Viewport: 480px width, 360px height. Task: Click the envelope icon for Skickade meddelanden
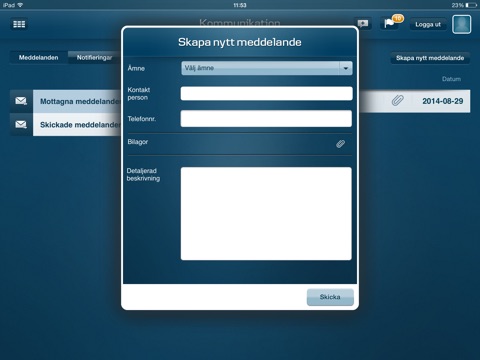[x=21, y=124]
